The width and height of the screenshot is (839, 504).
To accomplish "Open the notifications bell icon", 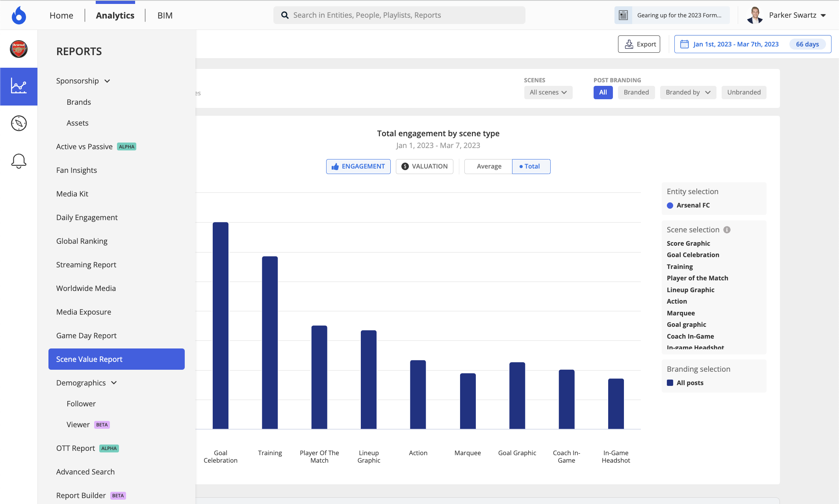I will coord(19,161).
